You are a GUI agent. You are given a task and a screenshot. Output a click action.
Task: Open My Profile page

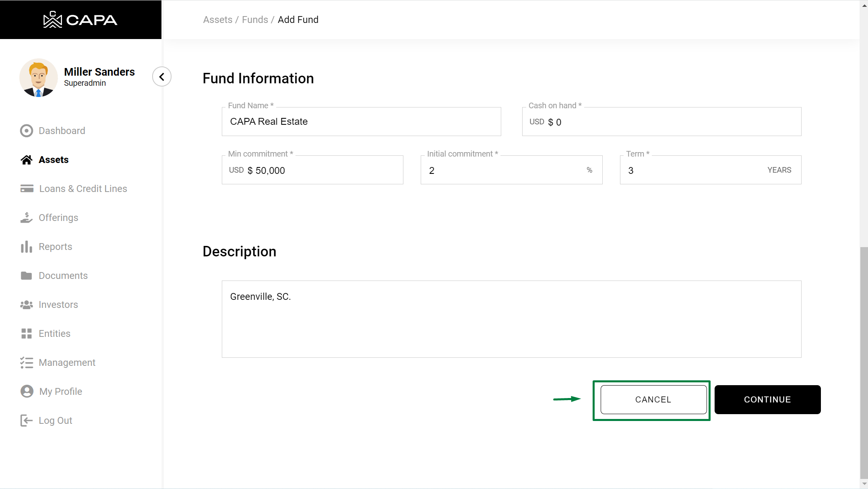click(60, 392)
